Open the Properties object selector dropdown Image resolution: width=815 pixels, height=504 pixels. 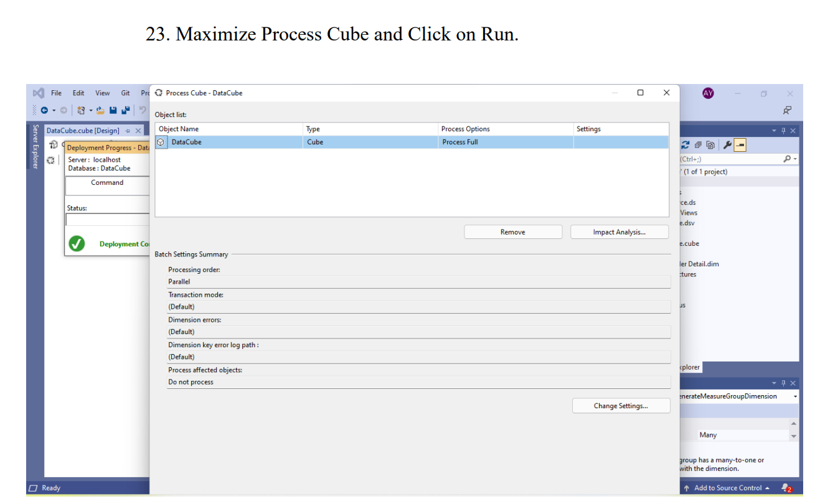coord(796,396)
